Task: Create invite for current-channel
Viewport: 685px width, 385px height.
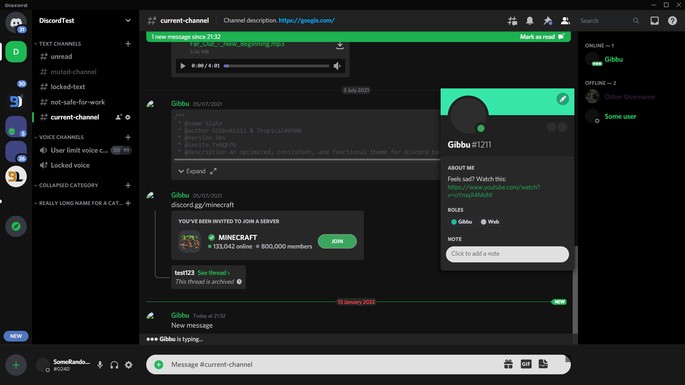Action: click(x=118, y=117)
